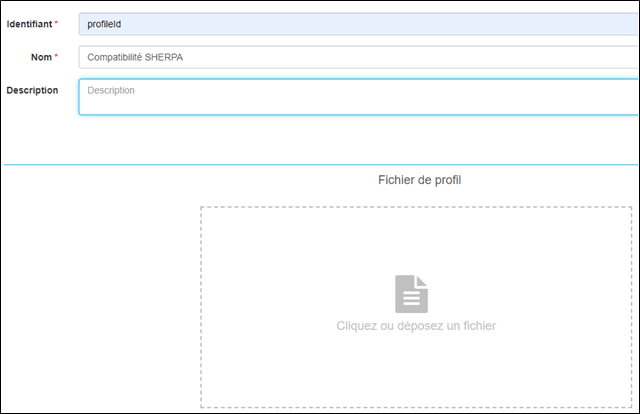Place cursor on 'Compatibilité SHERPA' value
Image resolution: width=640 pixels, height=414 pixels.
pos(135,57)
